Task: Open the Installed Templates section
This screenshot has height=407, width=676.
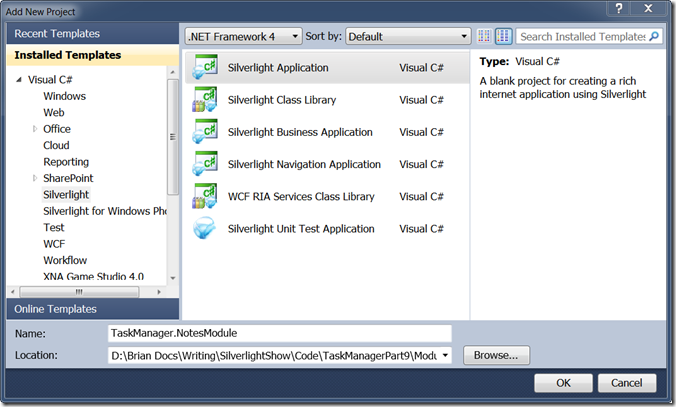Action: pyautogui.click(x=93, y=55)
